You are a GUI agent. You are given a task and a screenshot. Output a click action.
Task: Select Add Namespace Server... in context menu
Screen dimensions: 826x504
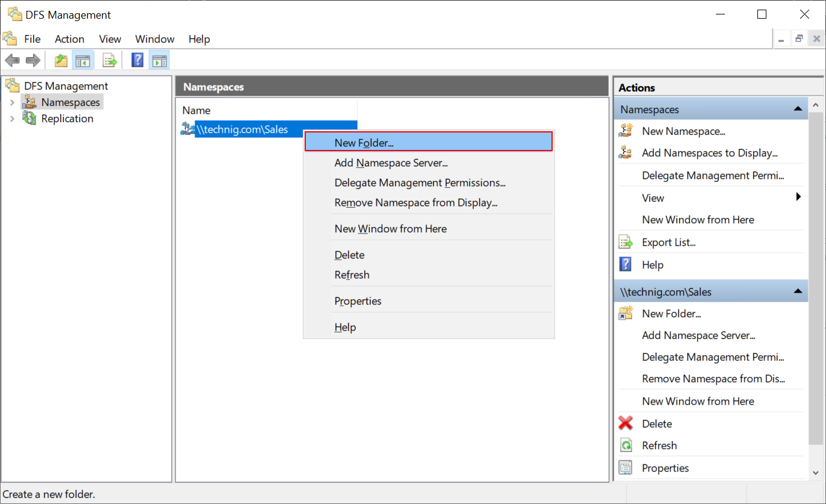click(391, 163)
